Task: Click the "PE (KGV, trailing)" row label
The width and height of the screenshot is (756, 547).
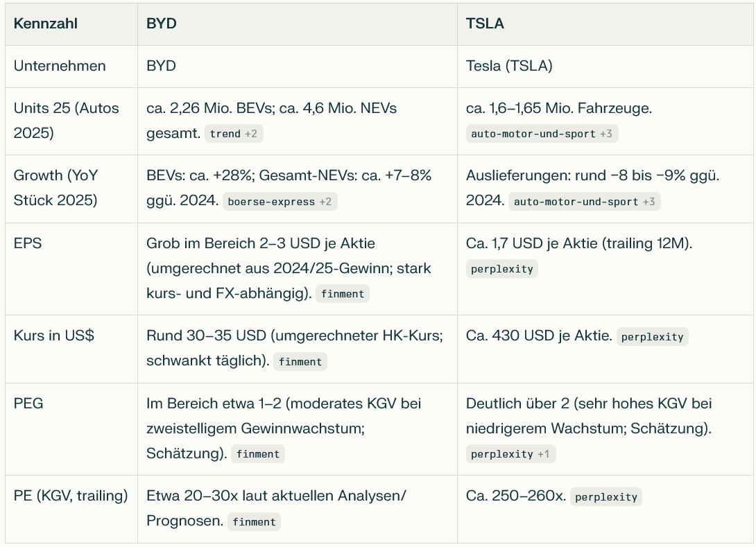Action: [71, 496]
